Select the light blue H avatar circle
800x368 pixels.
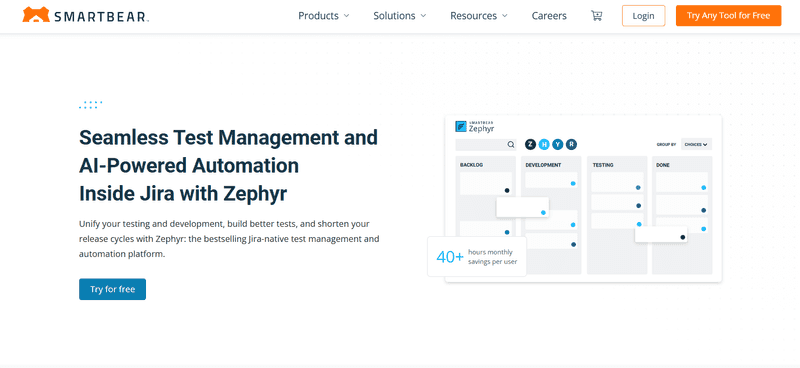tap(544, 144)
